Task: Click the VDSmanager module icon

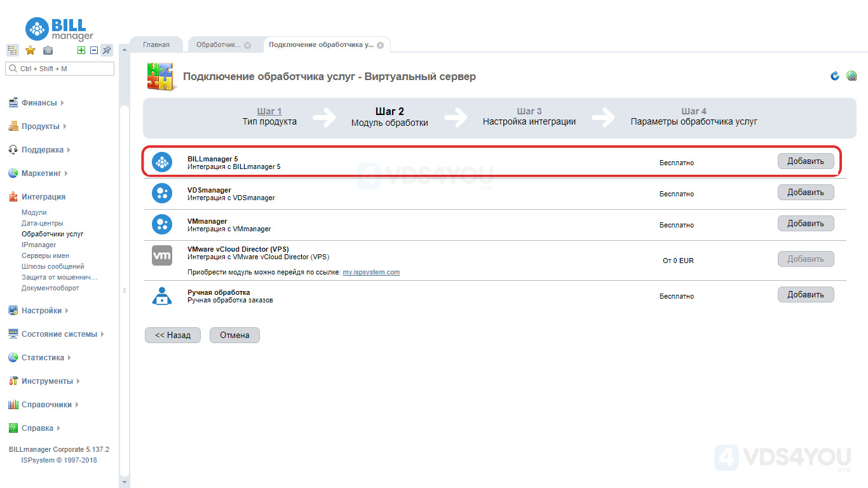Action: 162,193
